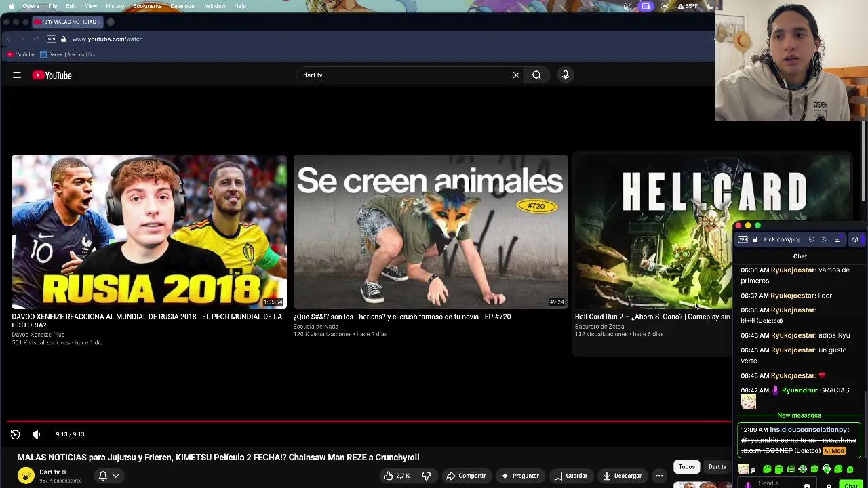The width and height of the screenshot is (868, 488).
Task: Select the Todos filter chip
Action: pyautogui.click(x=687, y=466)
